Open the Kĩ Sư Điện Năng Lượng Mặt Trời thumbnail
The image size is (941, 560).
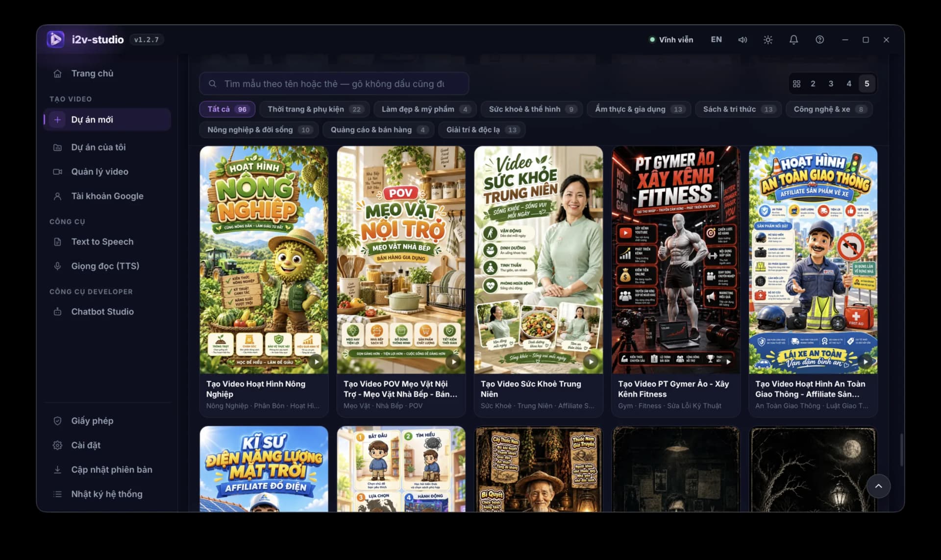[x=264, y=469]
